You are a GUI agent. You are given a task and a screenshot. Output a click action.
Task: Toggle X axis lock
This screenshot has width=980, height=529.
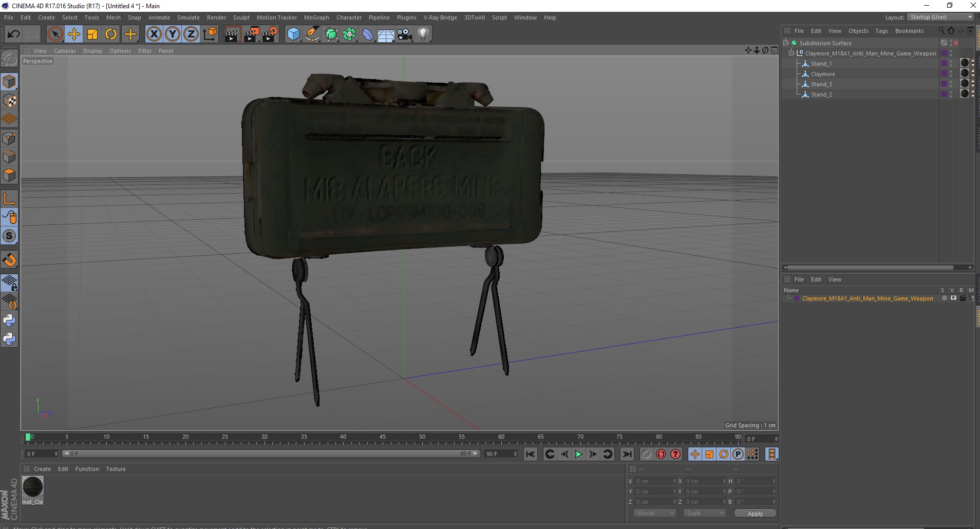pyautogui.click(x=154, y=34)
